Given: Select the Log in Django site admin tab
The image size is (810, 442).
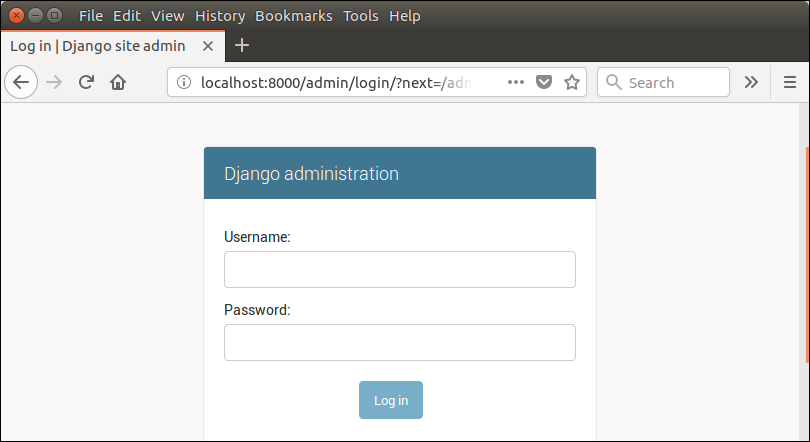Looking at the screenshot, I should click(x=100, y=46).
